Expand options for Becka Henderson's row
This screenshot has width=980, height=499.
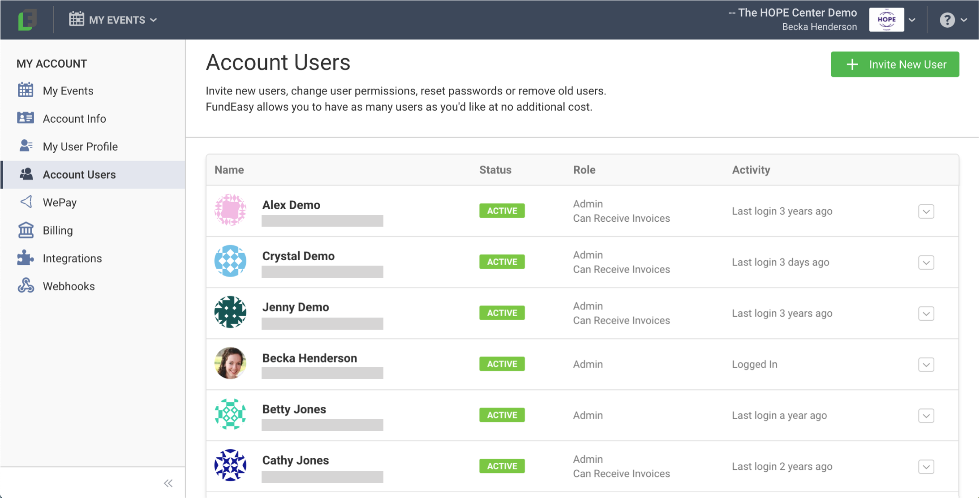pyautogui.click(x=926, y=365)
